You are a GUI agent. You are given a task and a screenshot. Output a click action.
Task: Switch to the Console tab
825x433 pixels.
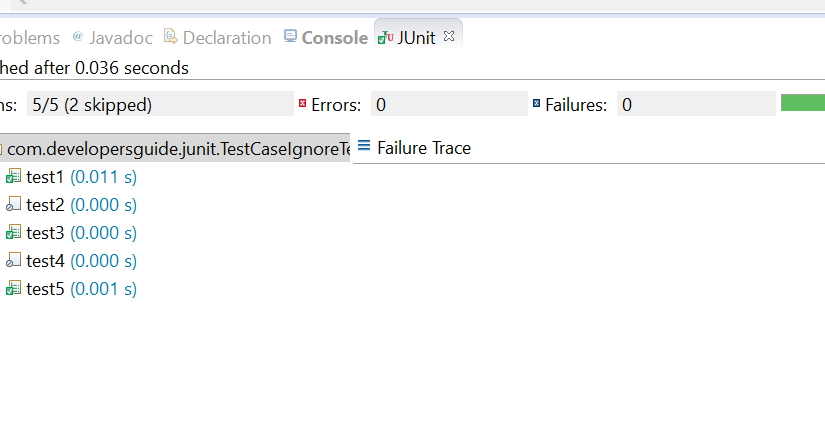coord(334,38)
